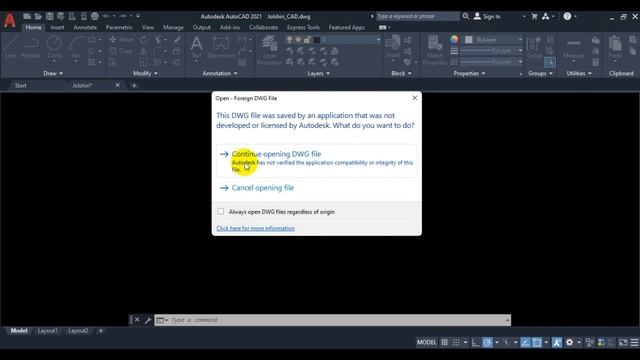The image size is (640, 360).
Task: Click the Customize wrench icon by command line
Action: pos(148,320)
